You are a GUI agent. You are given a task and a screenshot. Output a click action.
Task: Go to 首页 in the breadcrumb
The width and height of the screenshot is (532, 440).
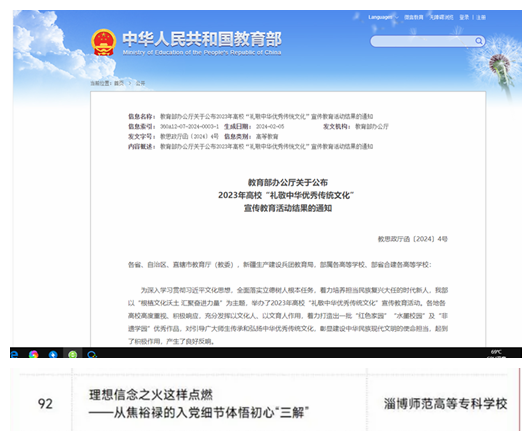(119, 83)
